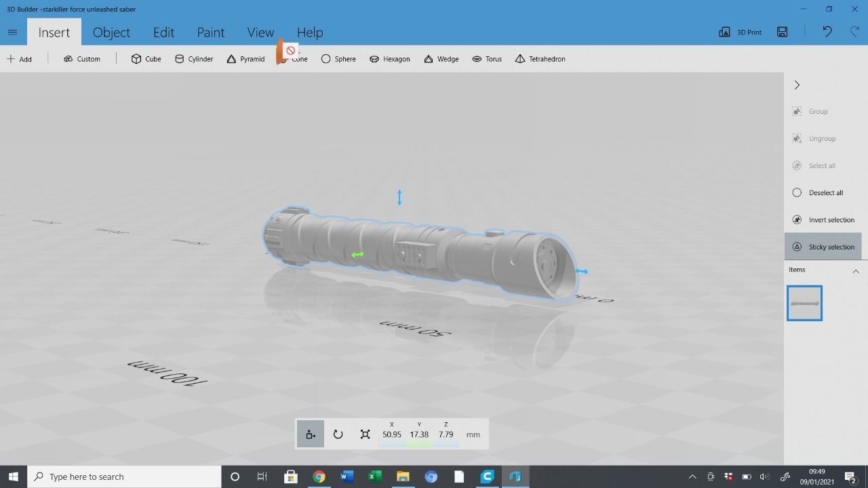The image size is (868, 488).
Task: Insert a Cone shape
Action: pos(293,59)
